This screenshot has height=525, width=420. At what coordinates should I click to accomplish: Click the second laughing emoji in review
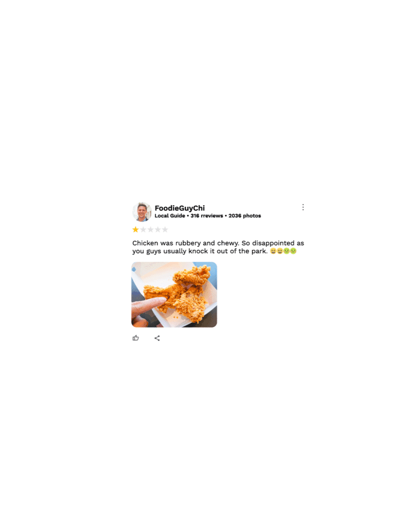tap(280, 251)
